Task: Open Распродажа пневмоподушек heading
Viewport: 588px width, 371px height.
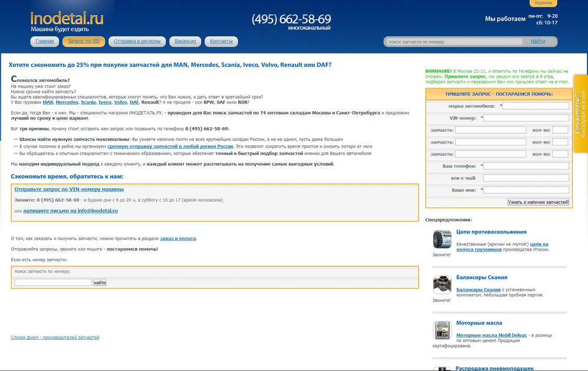Action: tap(495, 368)
